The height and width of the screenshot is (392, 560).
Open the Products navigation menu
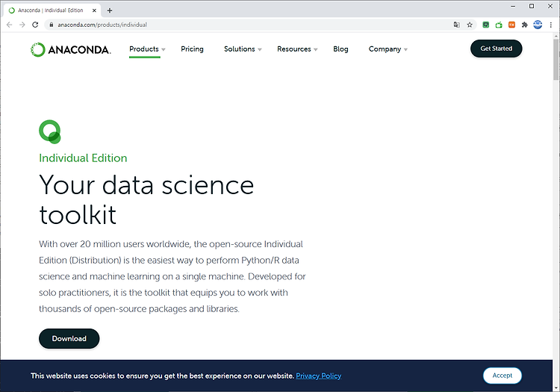tap(144, 49)
